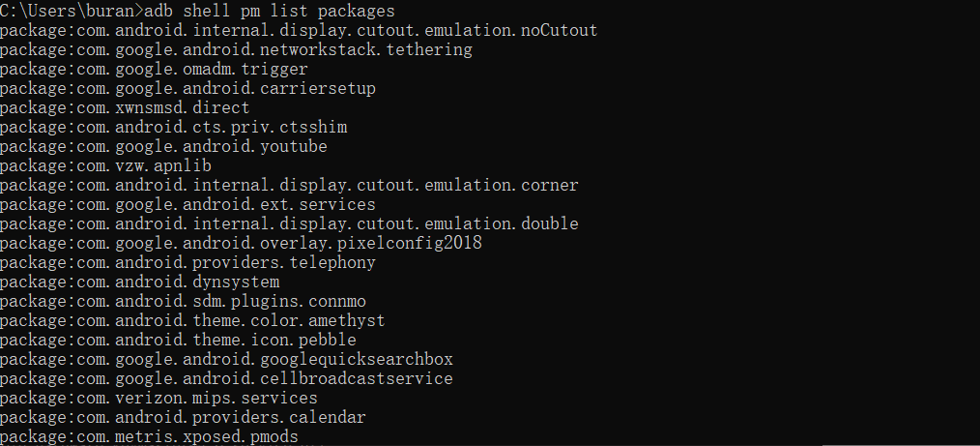Select the theme.color.amethyst package line
980x446 pixels.
pos(192,321)
